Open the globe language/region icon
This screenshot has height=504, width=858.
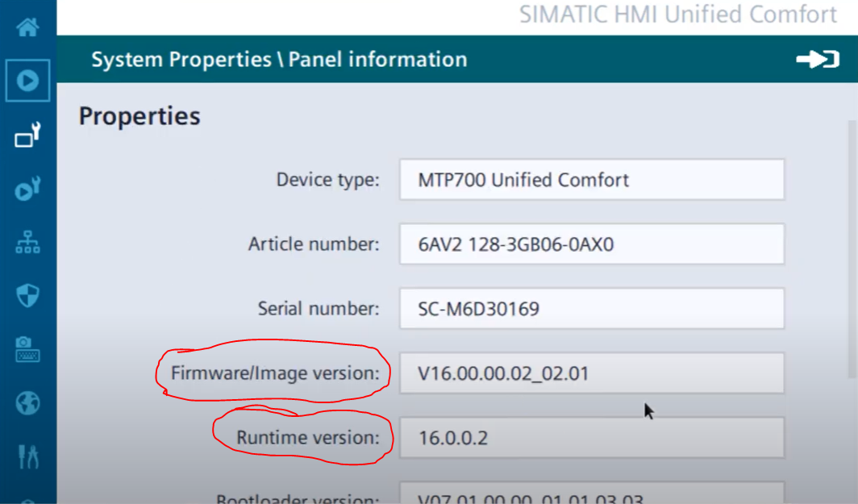(27, 402)
